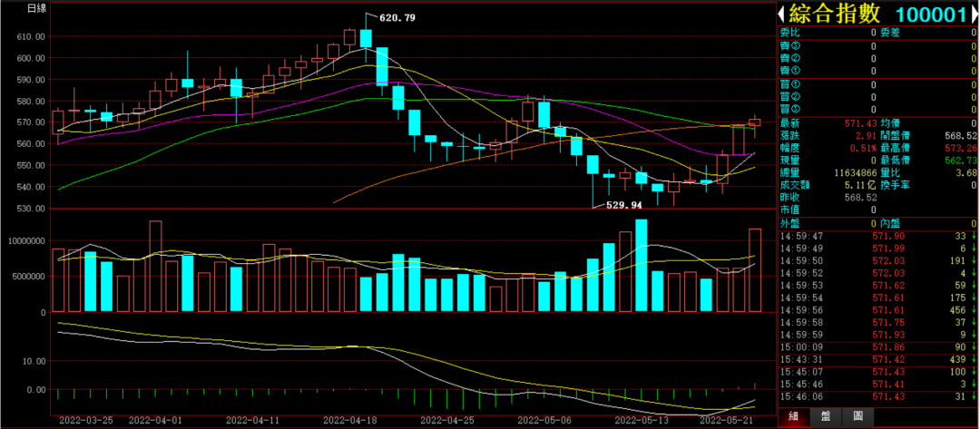Click the 10000000 volume axis label
The image size is (980, 429).
click(26, 240)
